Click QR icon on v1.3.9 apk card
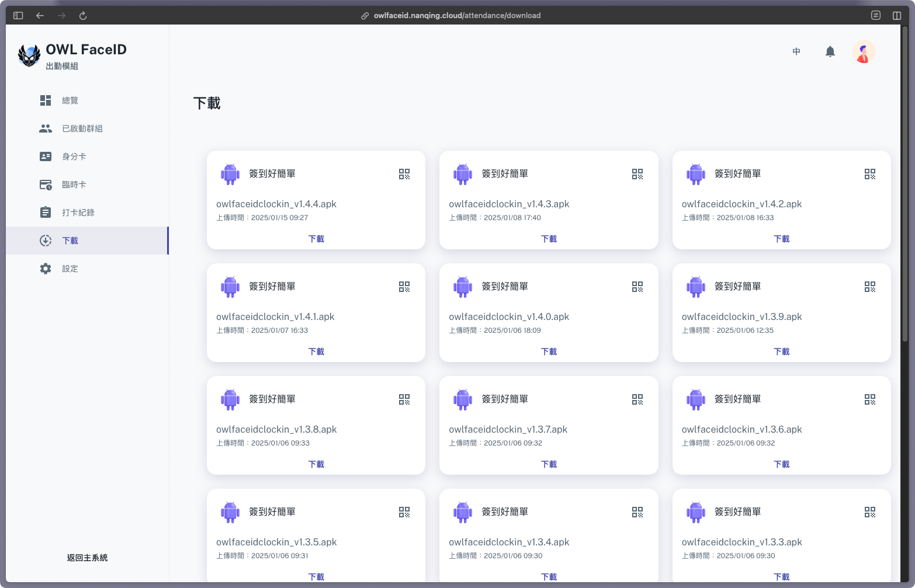 point(869,287)
